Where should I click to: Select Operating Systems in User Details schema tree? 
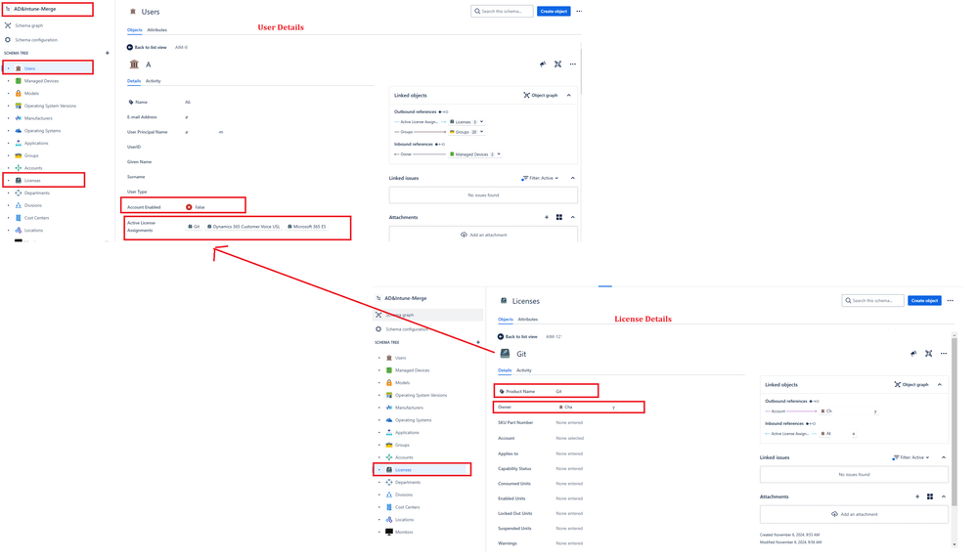click(x=42, y=131)
